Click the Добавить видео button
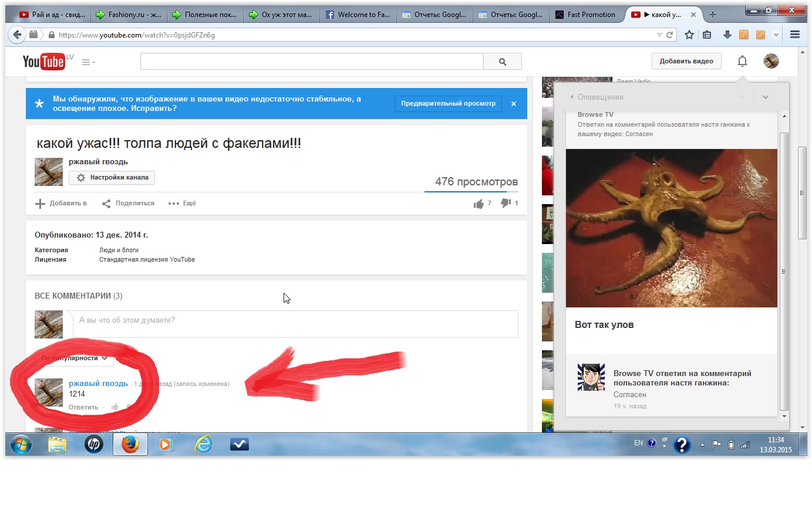The width and height of the screenshot is (812, 528). pyautogui.click(x=686, y=61)
